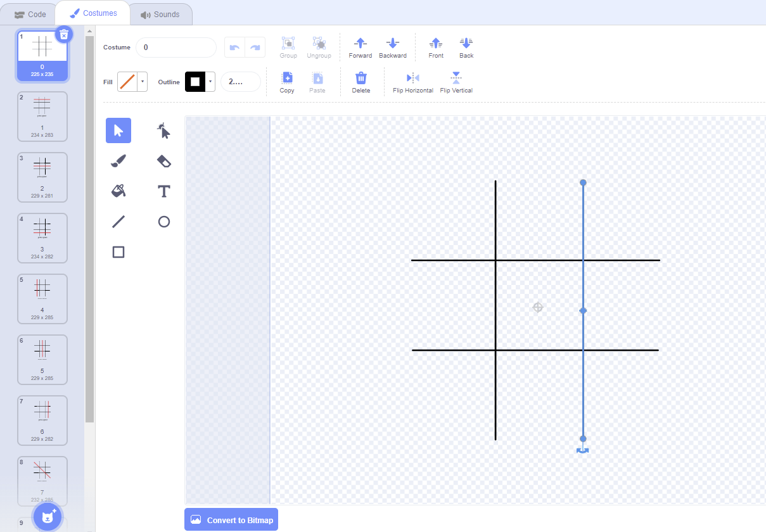Send selection Backward one layer

point(393,47)
